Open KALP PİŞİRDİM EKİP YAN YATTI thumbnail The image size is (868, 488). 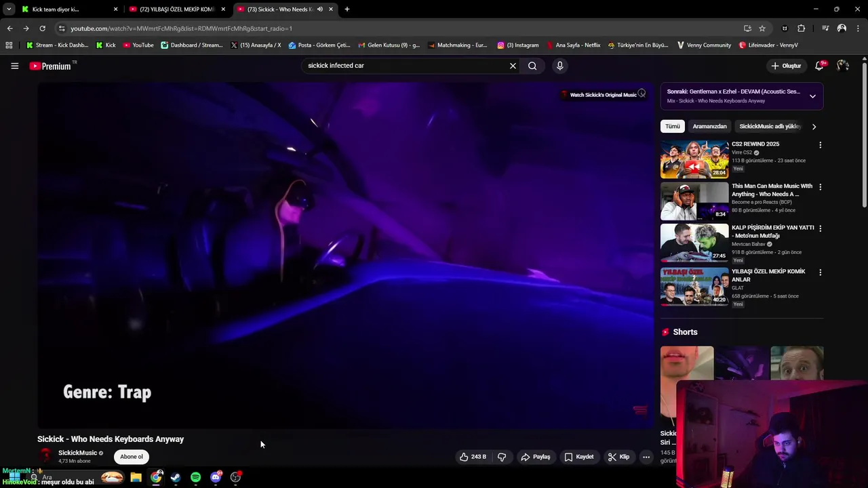coord(694,243)
